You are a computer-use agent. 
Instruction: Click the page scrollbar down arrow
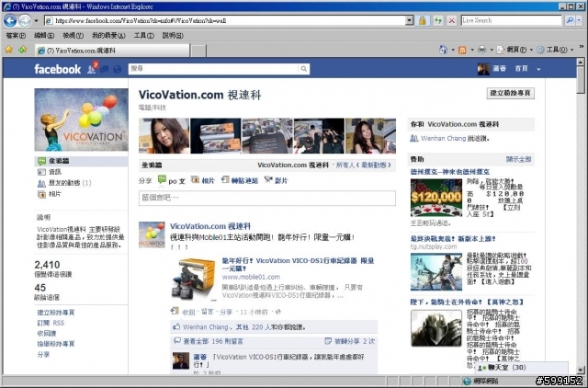(x=581, y=370)
